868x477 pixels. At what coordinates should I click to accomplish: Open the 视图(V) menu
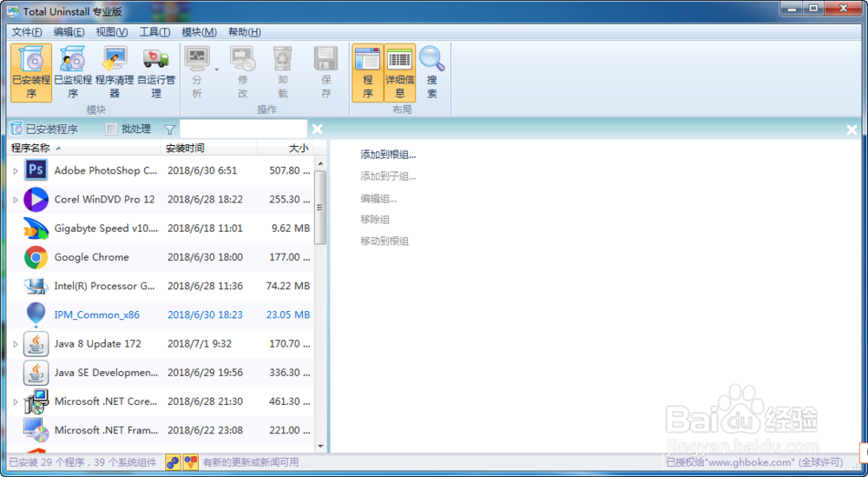click(112, 32)
